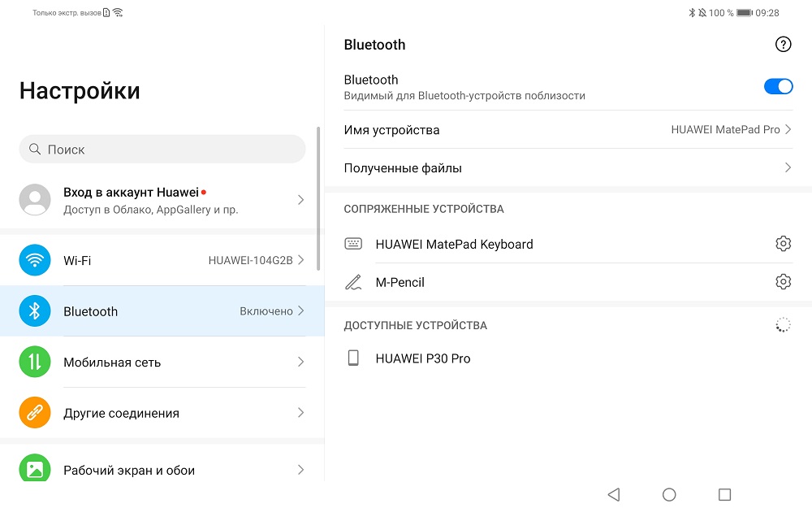812x508 pixels.
Task: Open the Другие соединения chevron
Action: (x=301, y=413)
